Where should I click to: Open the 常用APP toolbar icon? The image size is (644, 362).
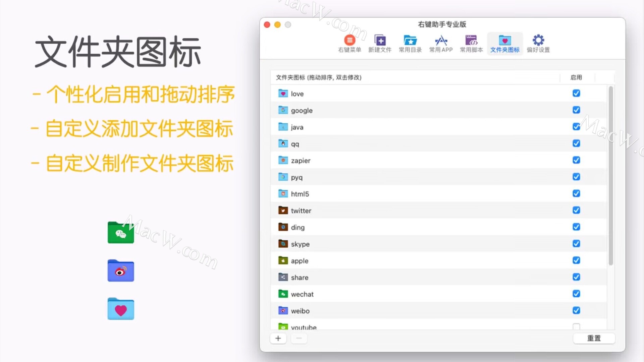coord(441,44)
